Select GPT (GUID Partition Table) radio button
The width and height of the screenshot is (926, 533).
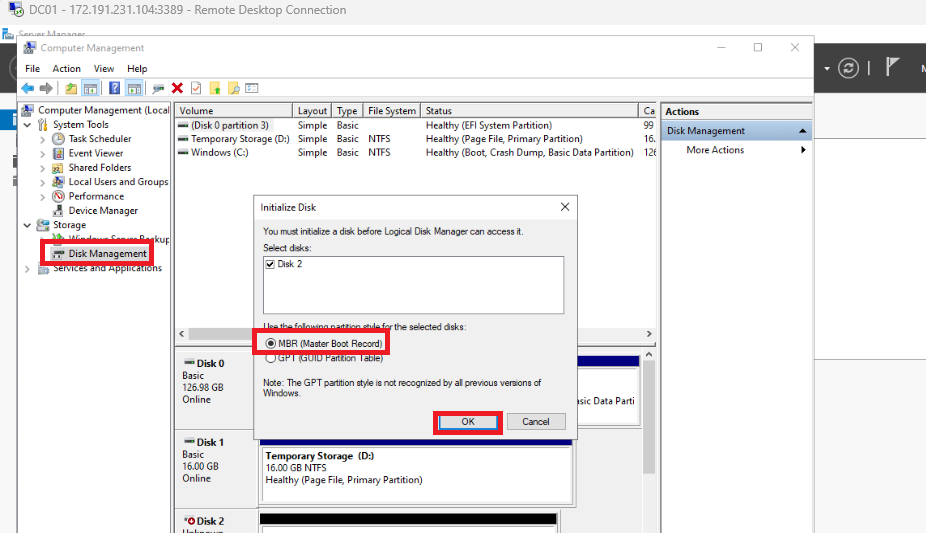270,358
